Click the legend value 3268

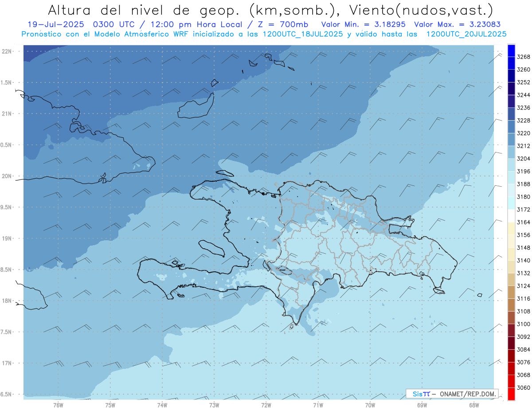point(523,57)
